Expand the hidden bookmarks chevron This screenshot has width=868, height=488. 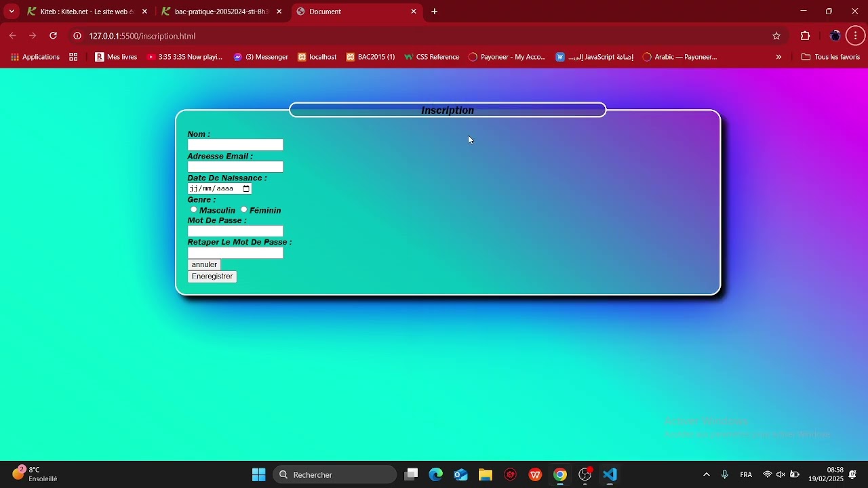pos(778,57)
